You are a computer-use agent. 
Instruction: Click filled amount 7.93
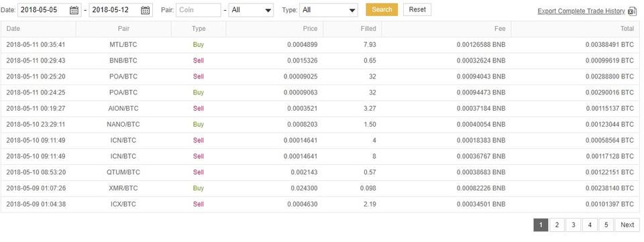(x=370, y=45)
